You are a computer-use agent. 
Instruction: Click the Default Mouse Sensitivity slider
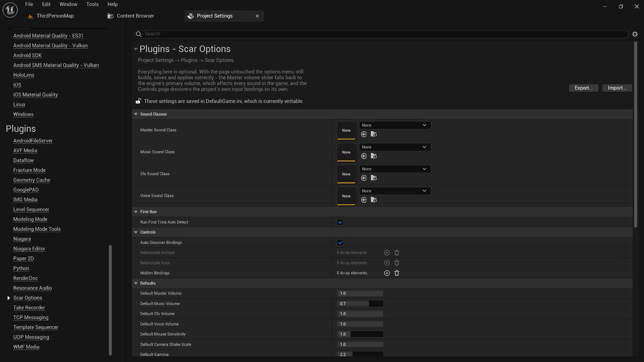[360, 334]
